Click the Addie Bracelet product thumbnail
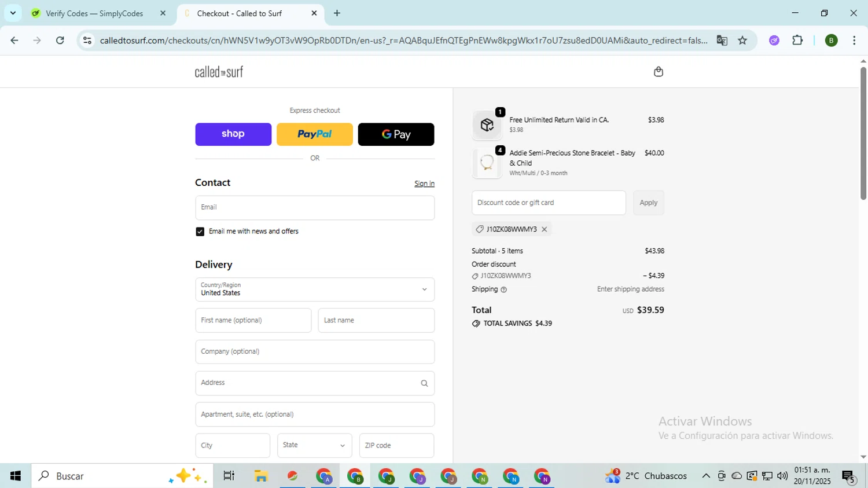Image resolution: width=868 pixels, height=488 pixels. click(487, 163)
